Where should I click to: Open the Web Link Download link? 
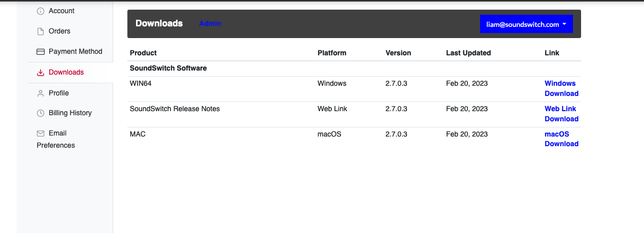point(561,114)
